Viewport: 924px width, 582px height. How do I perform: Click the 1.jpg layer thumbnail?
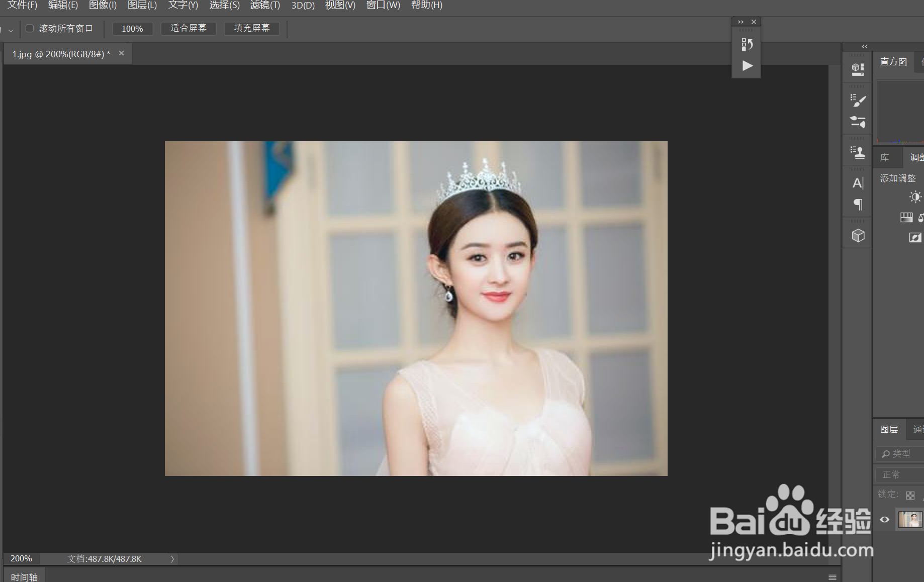coord(909,520)
